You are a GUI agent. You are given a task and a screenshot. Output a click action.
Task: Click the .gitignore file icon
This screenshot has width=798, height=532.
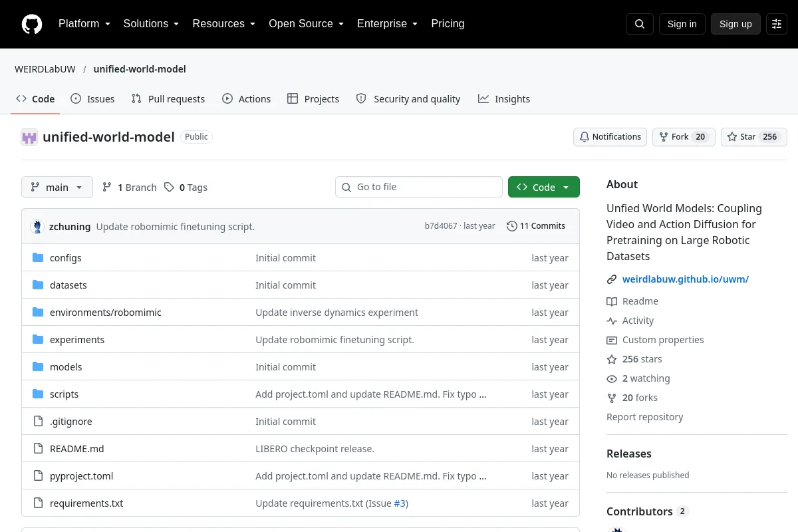pyautogui.click(x=38, y=422)
